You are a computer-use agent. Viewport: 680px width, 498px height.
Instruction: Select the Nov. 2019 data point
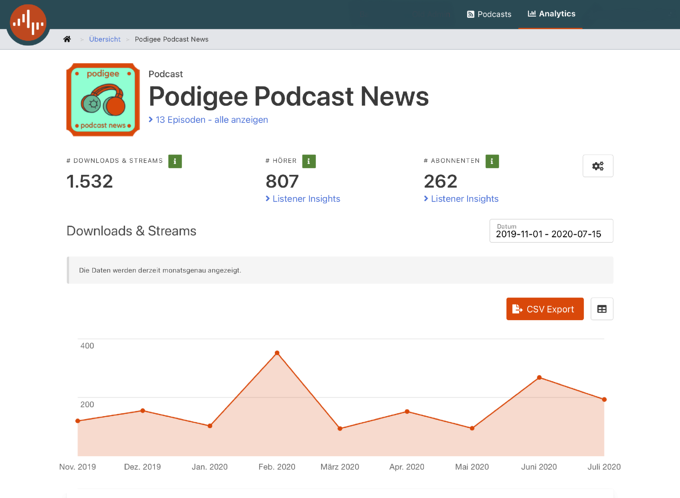click(x=78, y=421)
